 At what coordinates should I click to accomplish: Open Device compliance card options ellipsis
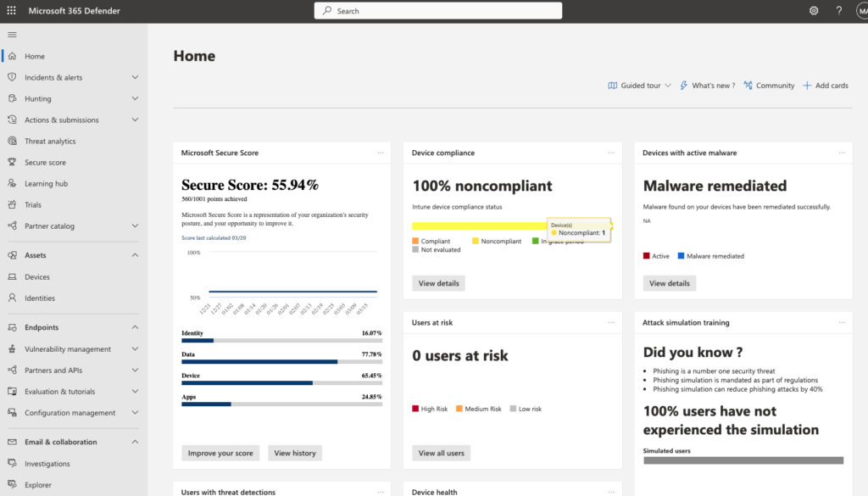coord(611,153)
